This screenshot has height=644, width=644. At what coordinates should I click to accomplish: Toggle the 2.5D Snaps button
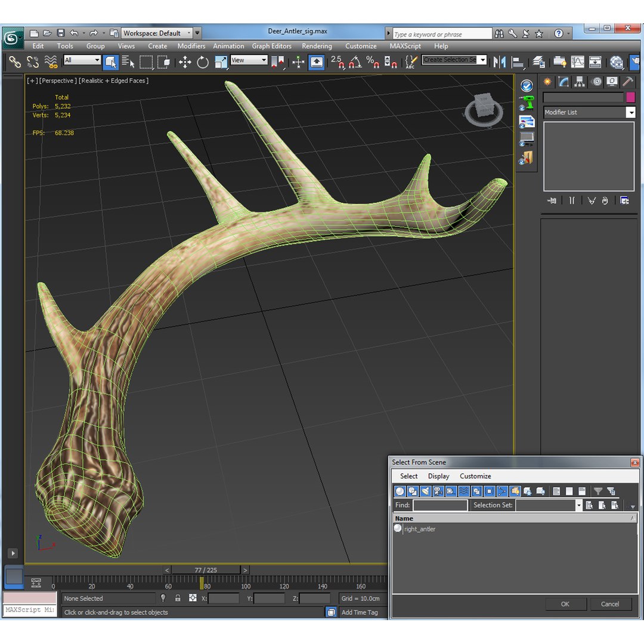click(338, 62)
